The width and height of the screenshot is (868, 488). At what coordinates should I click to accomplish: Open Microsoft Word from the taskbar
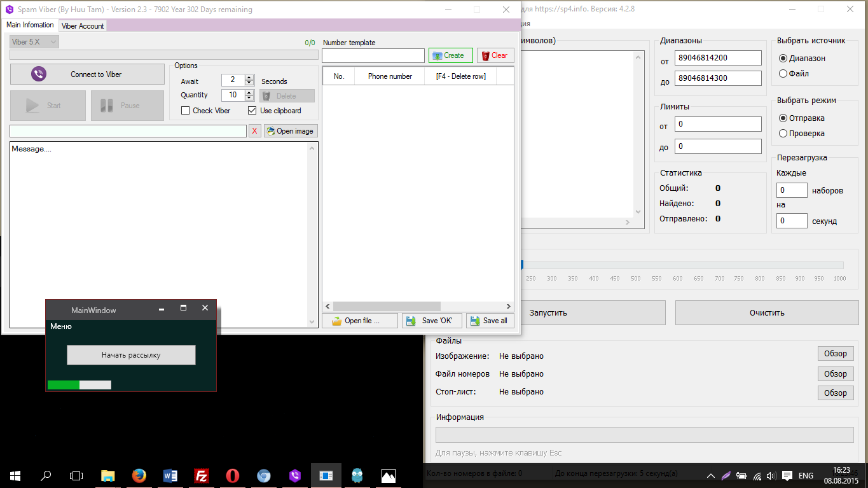[170, 475]
